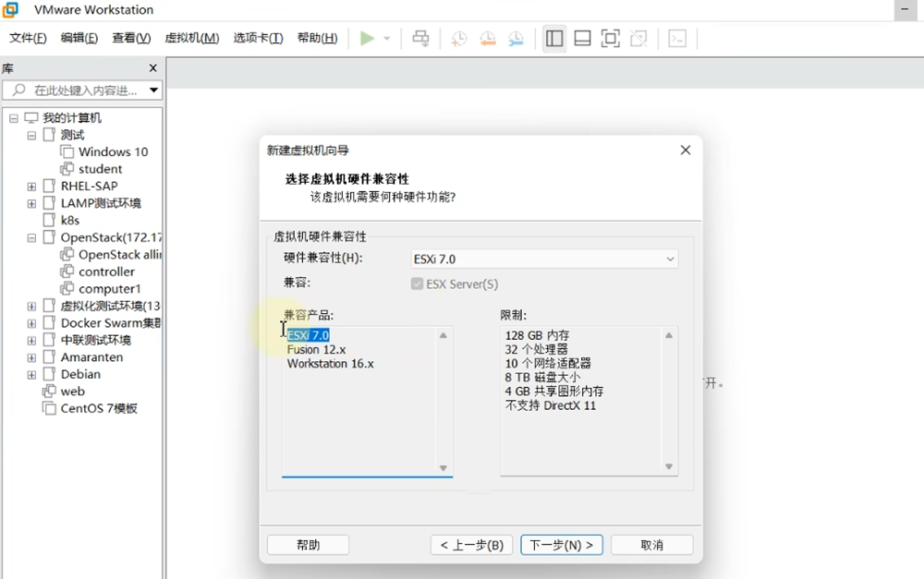The width and height of the screenshot is (924, 579).
Task: Open the 查看(V) menu
Action: (131, 38)
